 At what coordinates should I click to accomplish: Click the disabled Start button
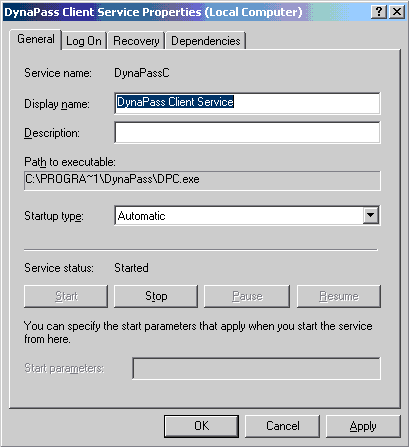click(x=66, y=296)
